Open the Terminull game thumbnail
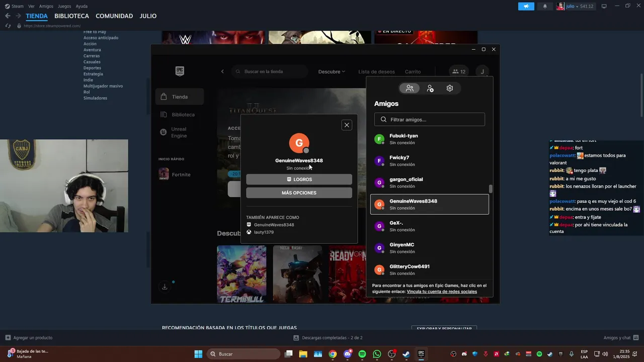The height and width of the screenshot is (362, 644). [x=242, y=274]
